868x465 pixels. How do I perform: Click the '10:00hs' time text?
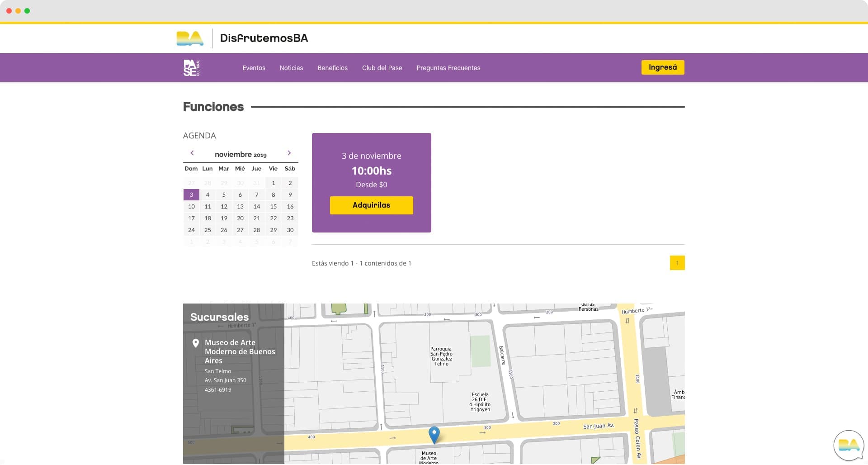(x=372, y=171)
